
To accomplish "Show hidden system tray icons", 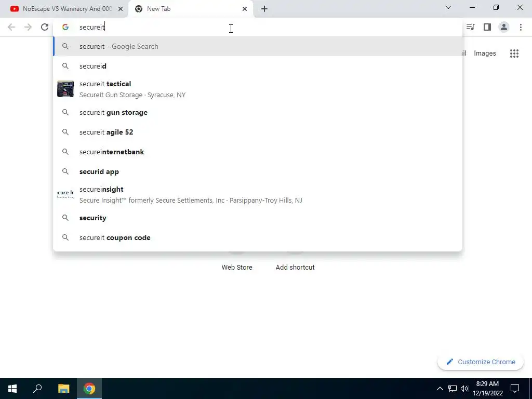I will (x=440, y=389).
